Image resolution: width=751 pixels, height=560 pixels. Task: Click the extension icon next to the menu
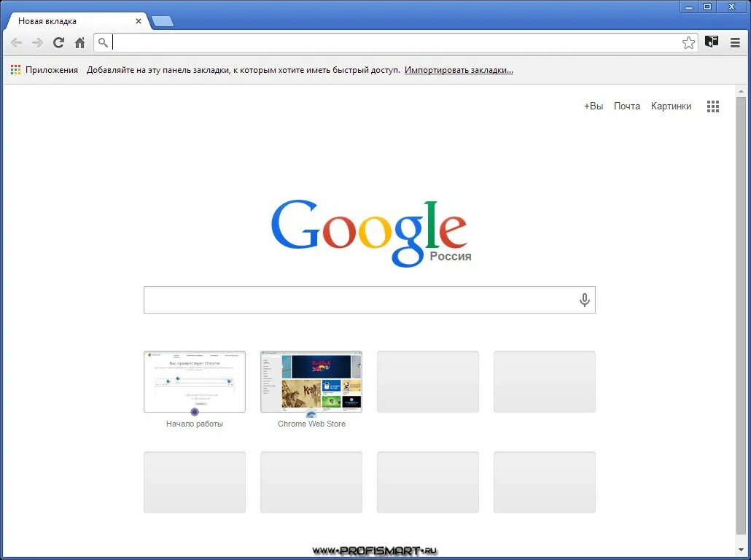pyautogui.click(x=712, y=42)
